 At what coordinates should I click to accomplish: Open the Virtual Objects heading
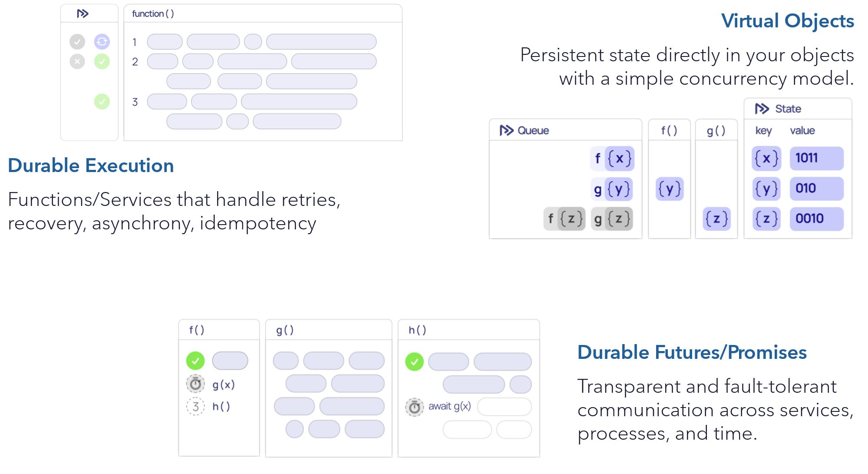coord(787,21)
